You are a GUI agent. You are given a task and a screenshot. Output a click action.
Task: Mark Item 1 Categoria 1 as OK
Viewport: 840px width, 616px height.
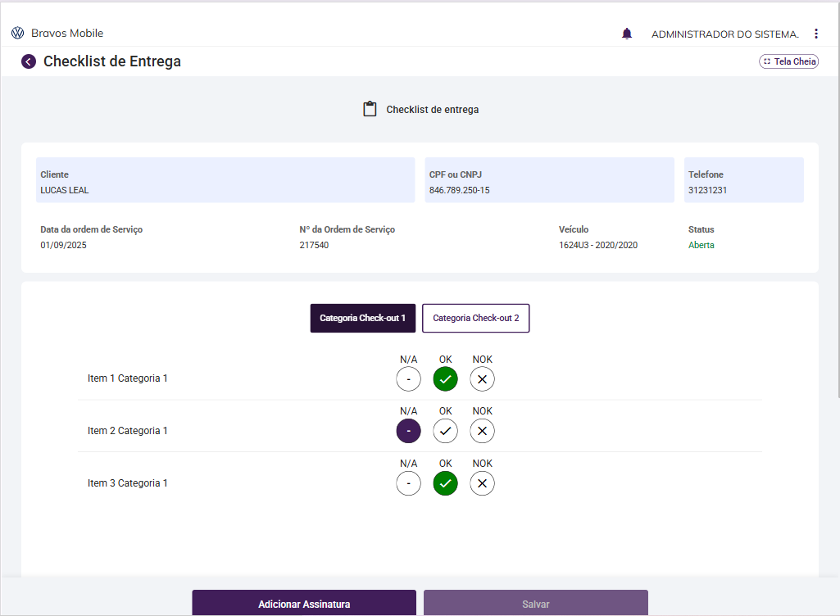click(x=445, y=379)
